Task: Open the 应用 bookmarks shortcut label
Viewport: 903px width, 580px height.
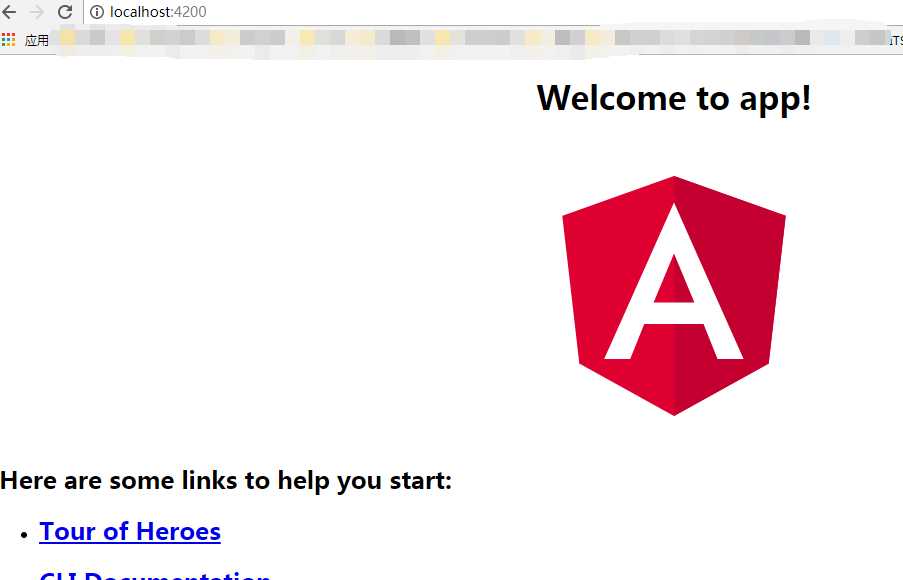Action: pyautogui.click(x=37, y=40)
